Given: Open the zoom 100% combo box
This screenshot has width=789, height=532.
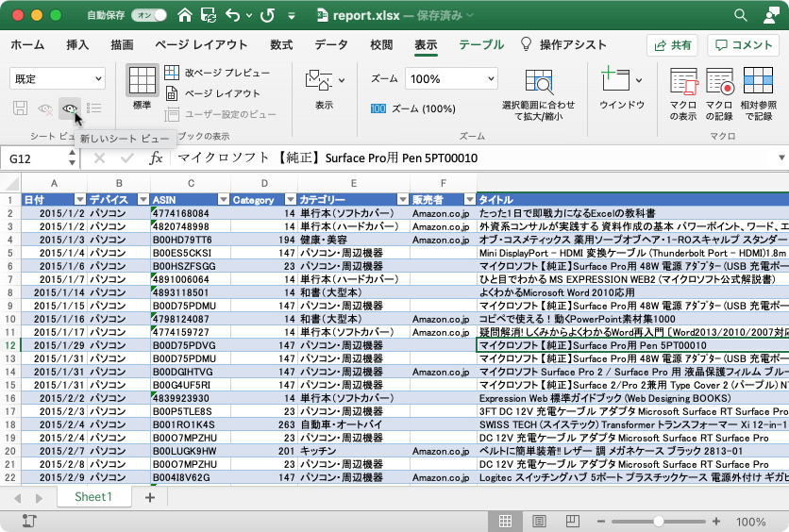Looking at the screenshot, I should point(451,79).
